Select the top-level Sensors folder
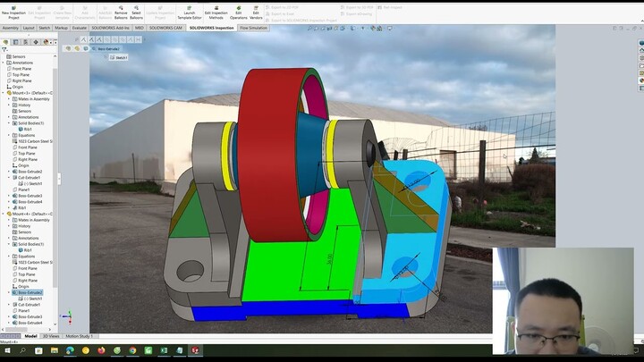The width and height of the screenshot is (644, 362). (x=15, y=56)
